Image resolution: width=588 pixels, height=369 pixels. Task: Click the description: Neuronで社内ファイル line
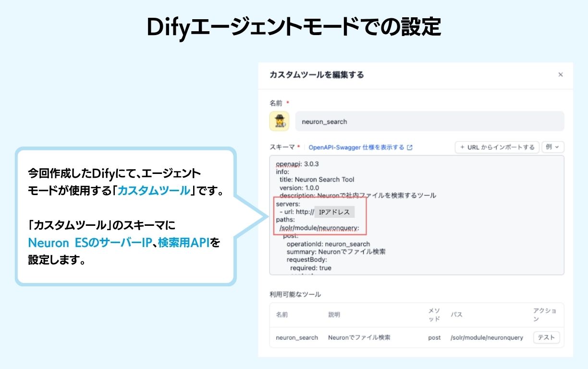358,196
